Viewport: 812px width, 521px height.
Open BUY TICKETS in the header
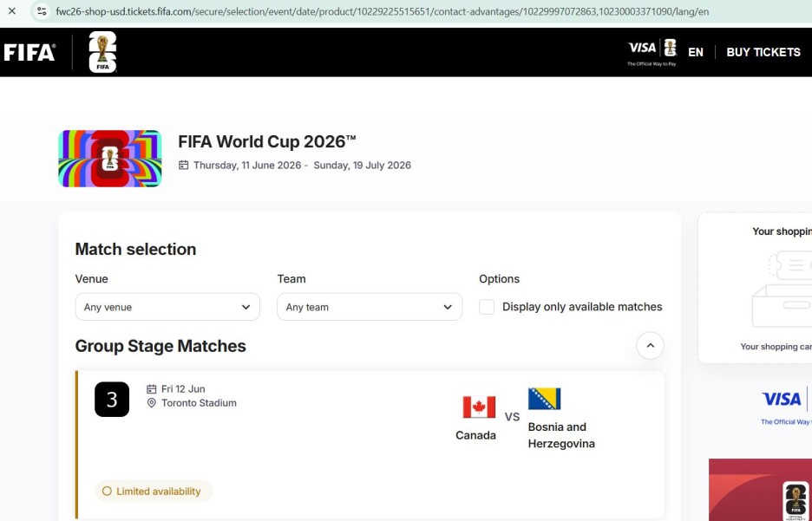(x=763, y=52)
